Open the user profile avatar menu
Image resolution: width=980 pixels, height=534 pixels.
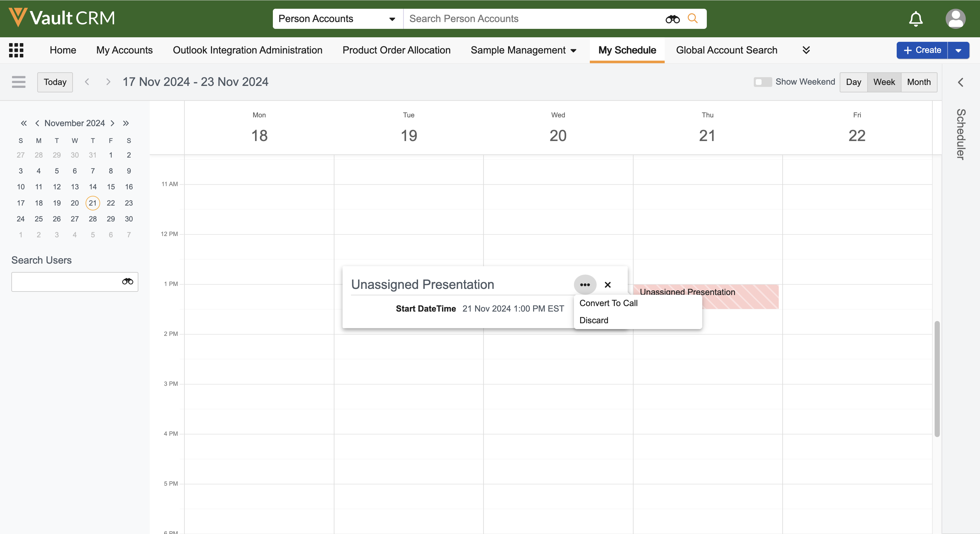955,19
